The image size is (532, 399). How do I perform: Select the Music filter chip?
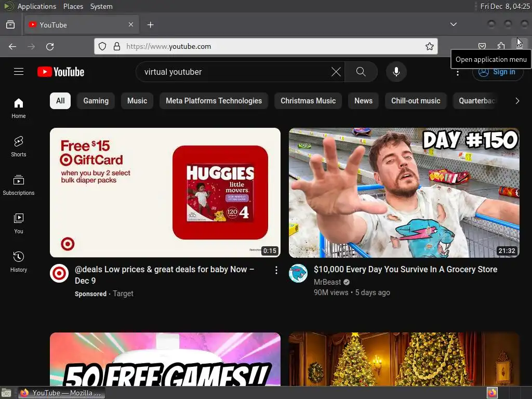tap(137, 101)
